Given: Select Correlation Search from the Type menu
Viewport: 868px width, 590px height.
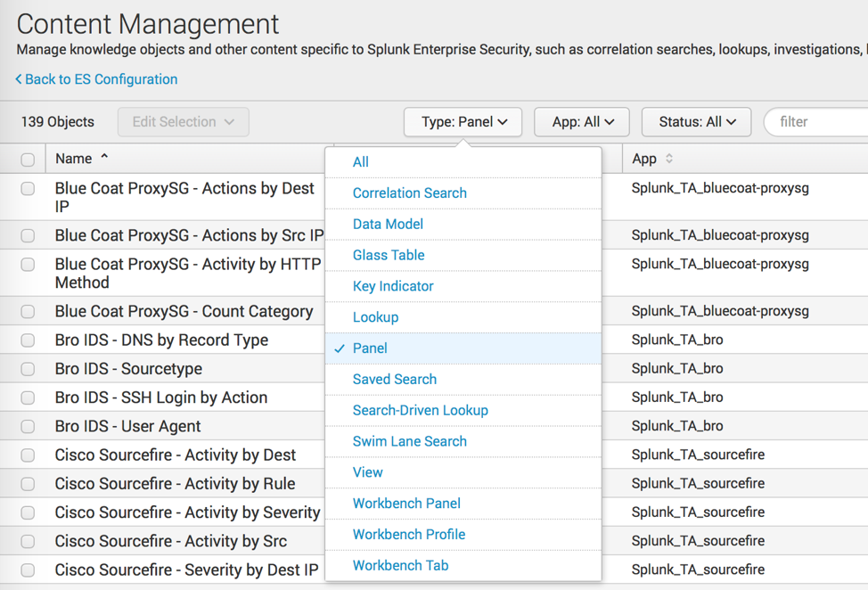Looking at the screenshot, I should [x=409, y=193].
